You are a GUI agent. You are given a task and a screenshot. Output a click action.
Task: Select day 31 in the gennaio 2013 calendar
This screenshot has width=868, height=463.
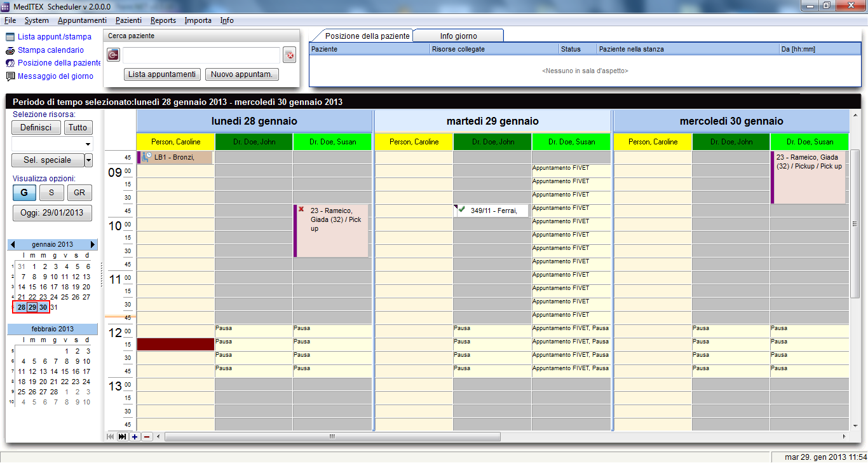click(54, 307)
